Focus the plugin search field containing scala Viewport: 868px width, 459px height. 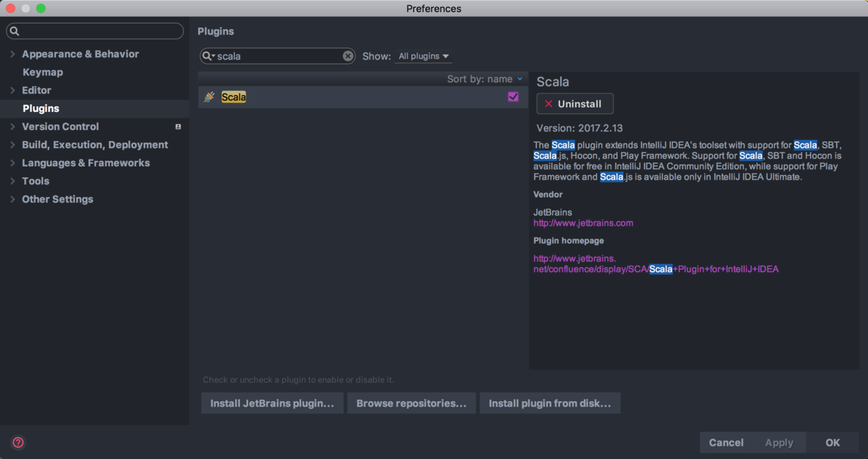pos(278,56)
